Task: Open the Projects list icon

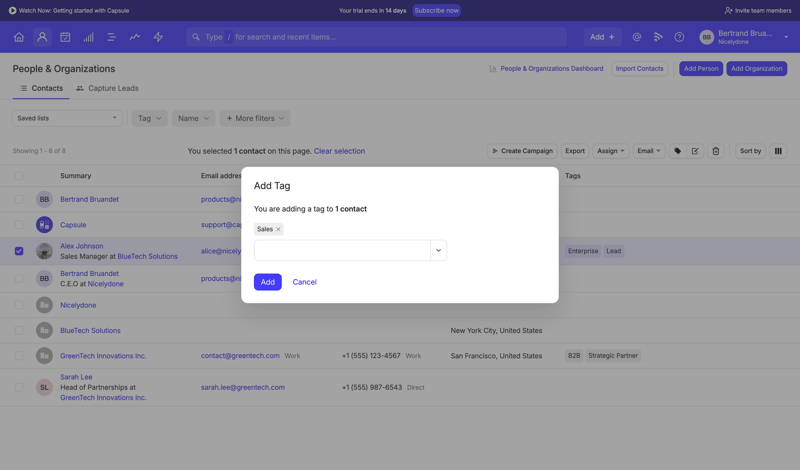Action: pos(111,37)
